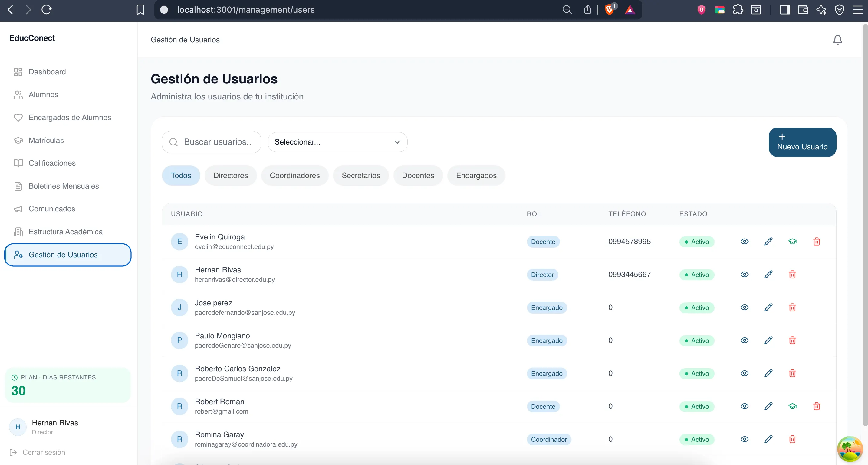Click the notifications bell icon

point(837,40)
